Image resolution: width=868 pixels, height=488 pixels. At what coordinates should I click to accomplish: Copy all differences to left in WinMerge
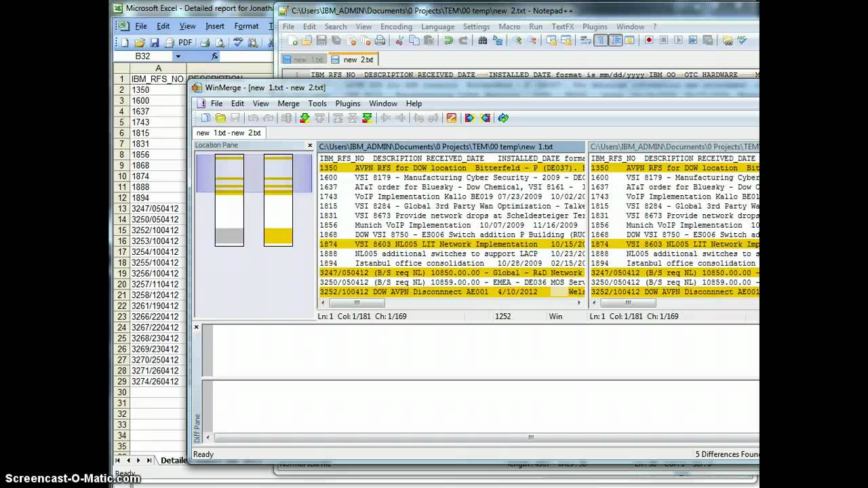[x=486, y=118]
